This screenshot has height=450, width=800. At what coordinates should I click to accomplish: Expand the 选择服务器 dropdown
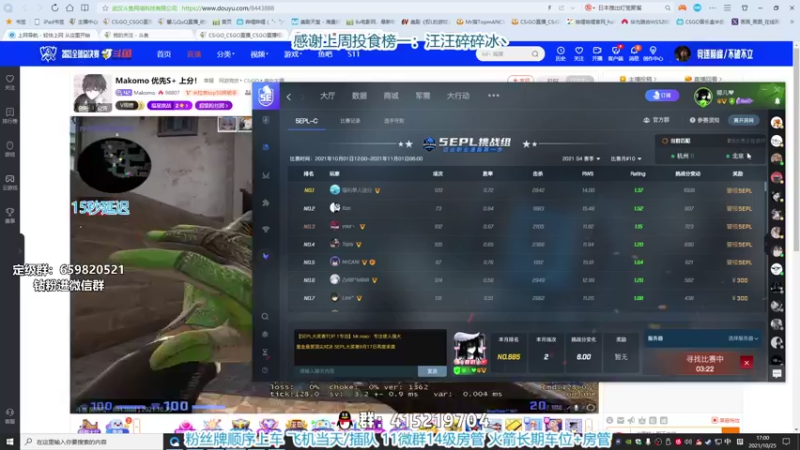[742, 338]
